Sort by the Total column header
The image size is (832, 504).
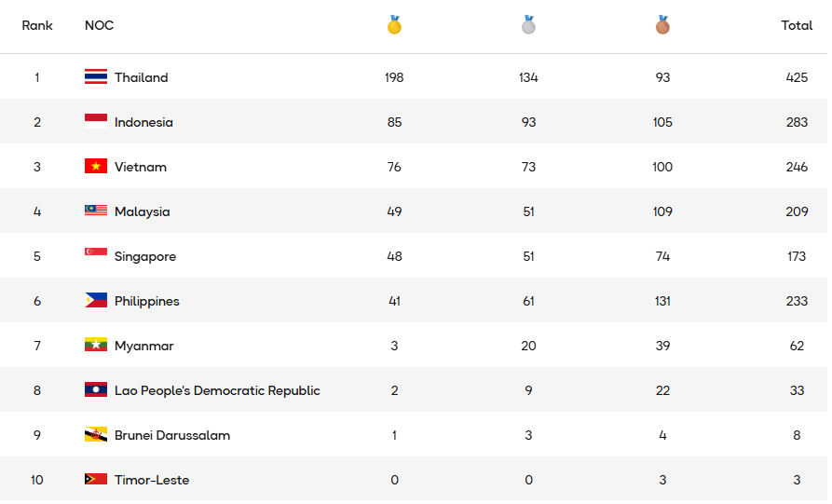click(x=797, y=26)
